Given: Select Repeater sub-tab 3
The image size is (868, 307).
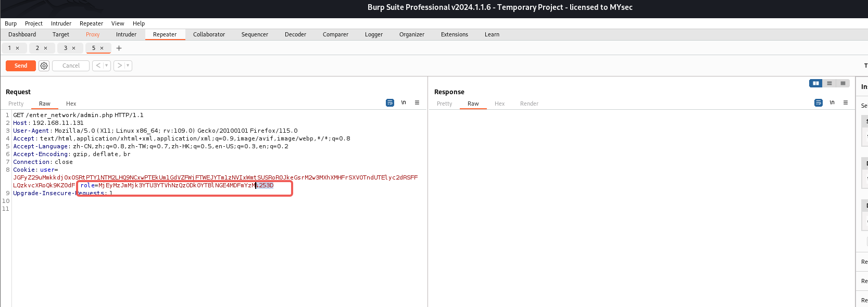Looking at the screenshot, I should pyautogui.click(x=66, y=48).
